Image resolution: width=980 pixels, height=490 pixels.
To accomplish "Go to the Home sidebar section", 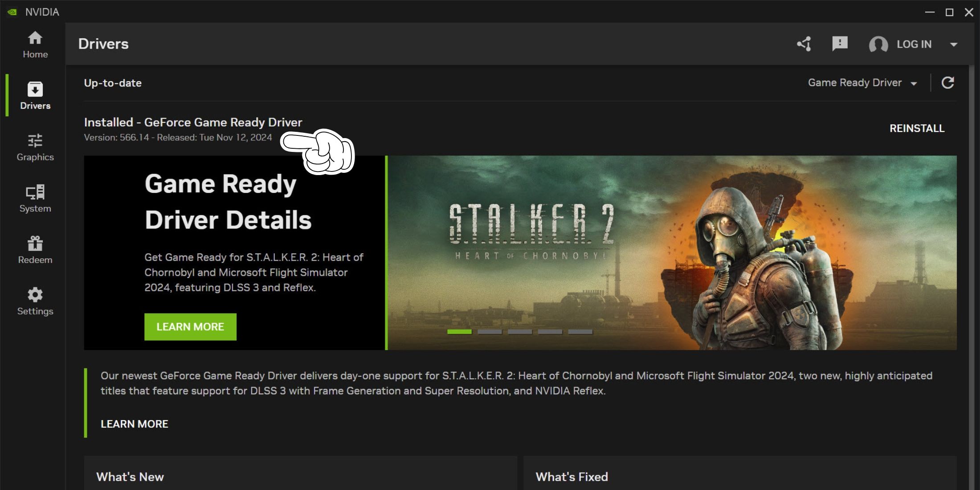I will pyautogui.click(x=35, y=45).
